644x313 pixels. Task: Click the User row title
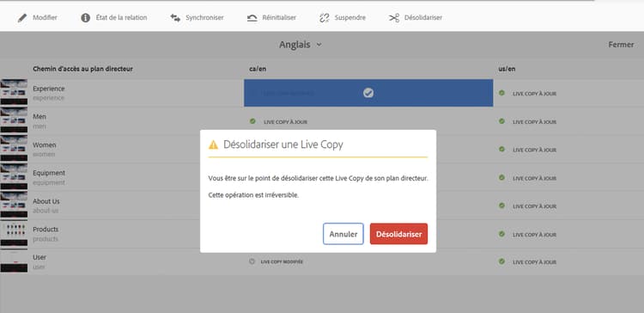(39, 257)
